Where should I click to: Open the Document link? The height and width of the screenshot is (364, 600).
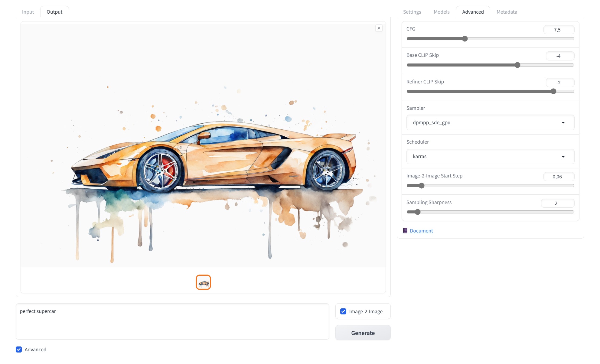(421, 231)
